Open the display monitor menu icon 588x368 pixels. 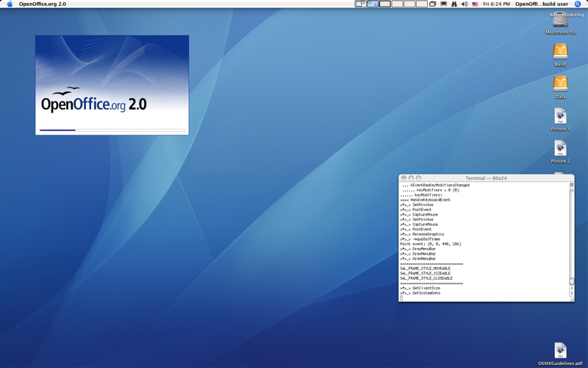coord(444,4)
